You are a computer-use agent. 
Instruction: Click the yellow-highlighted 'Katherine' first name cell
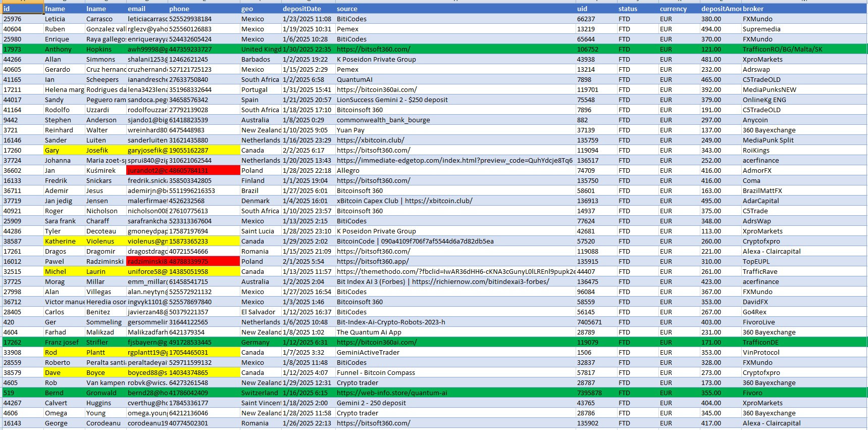(x=60, y=241)
